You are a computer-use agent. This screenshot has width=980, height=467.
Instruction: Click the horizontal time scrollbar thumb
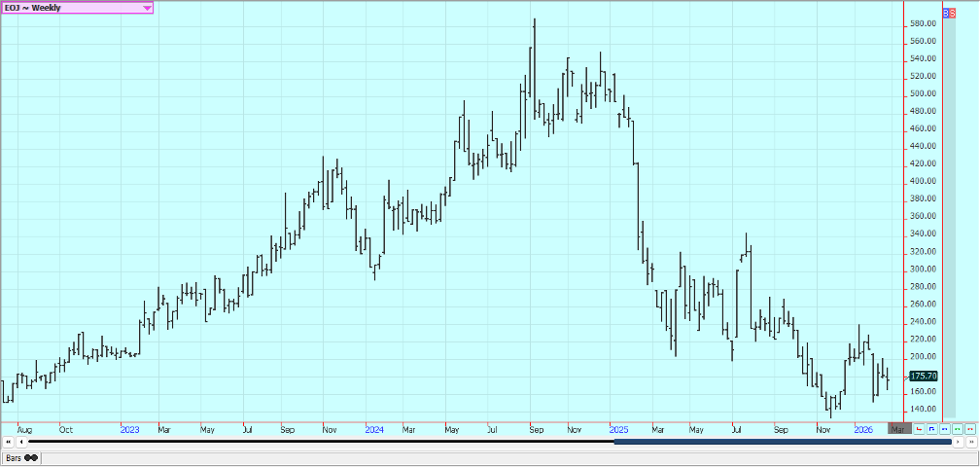782,442
